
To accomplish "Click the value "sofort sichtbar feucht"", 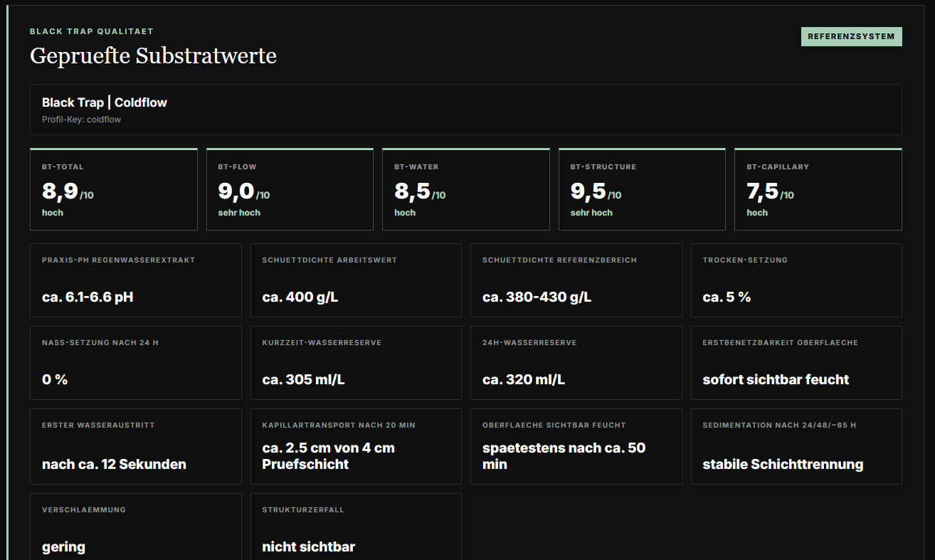I will 776,379.
